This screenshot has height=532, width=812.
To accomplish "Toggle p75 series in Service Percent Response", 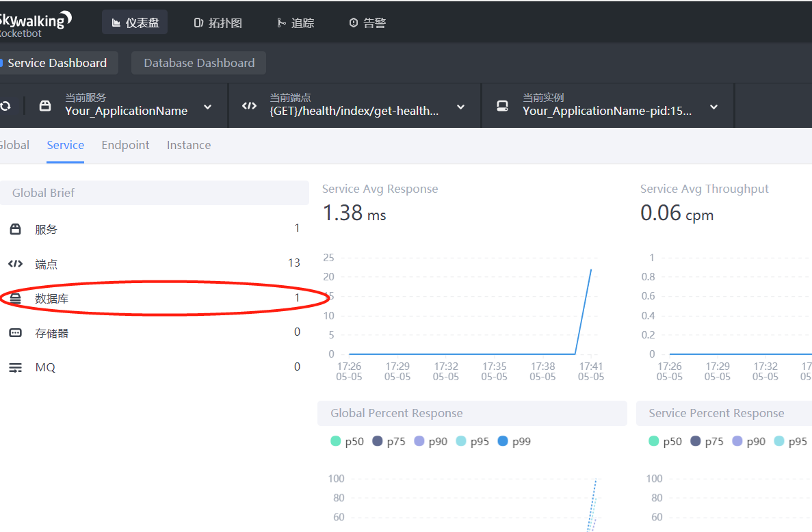I will [x=707, y=442].
